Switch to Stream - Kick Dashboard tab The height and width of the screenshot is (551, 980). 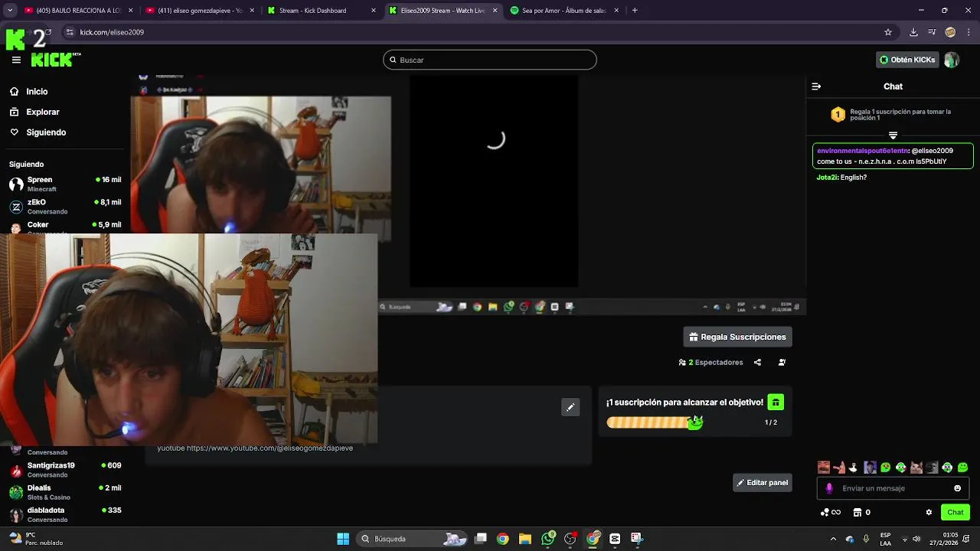322,11
